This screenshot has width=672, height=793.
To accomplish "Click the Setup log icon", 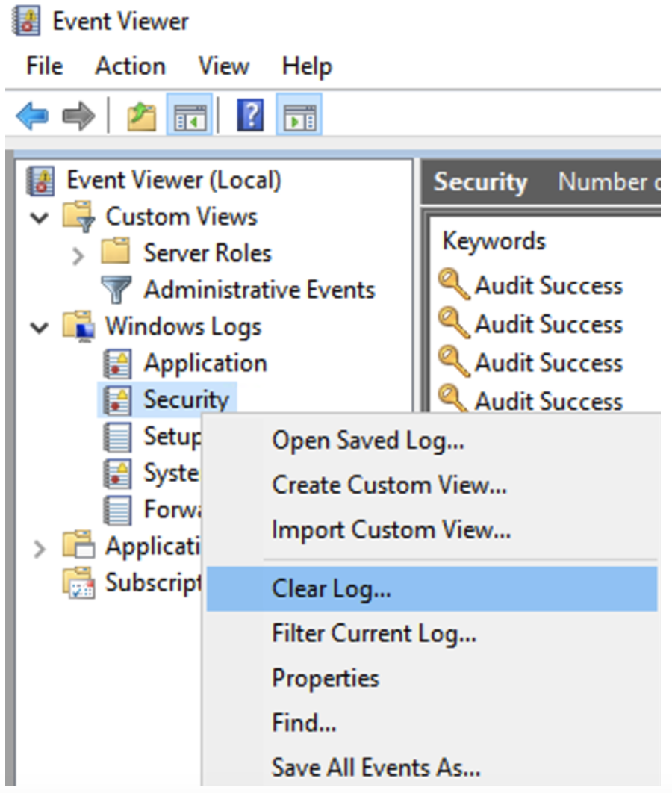I will [117, 437].
